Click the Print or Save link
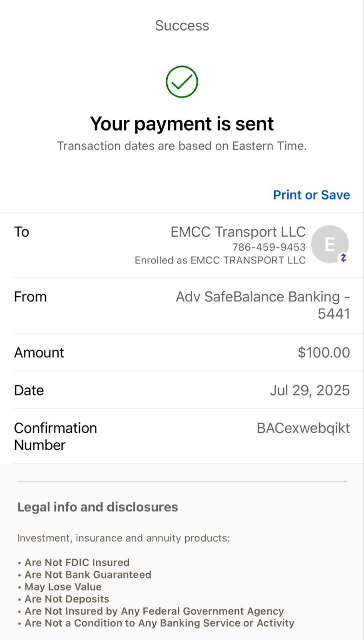 coord(311,195)
